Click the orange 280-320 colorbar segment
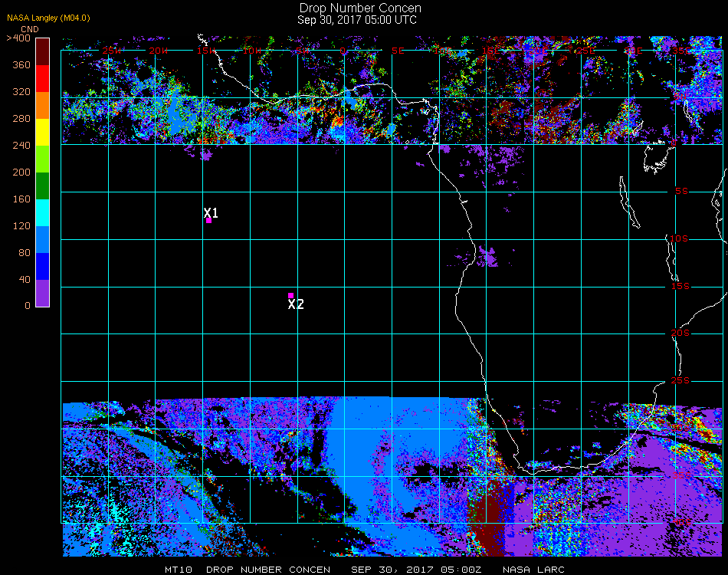Viewport: 728px width, 575px height. click(42, 106)
